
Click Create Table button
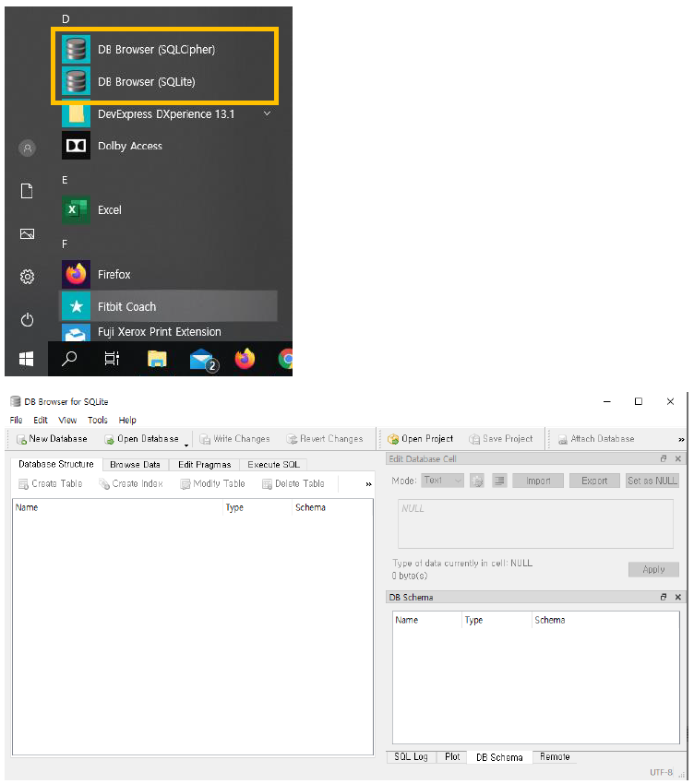coord(51,483)
